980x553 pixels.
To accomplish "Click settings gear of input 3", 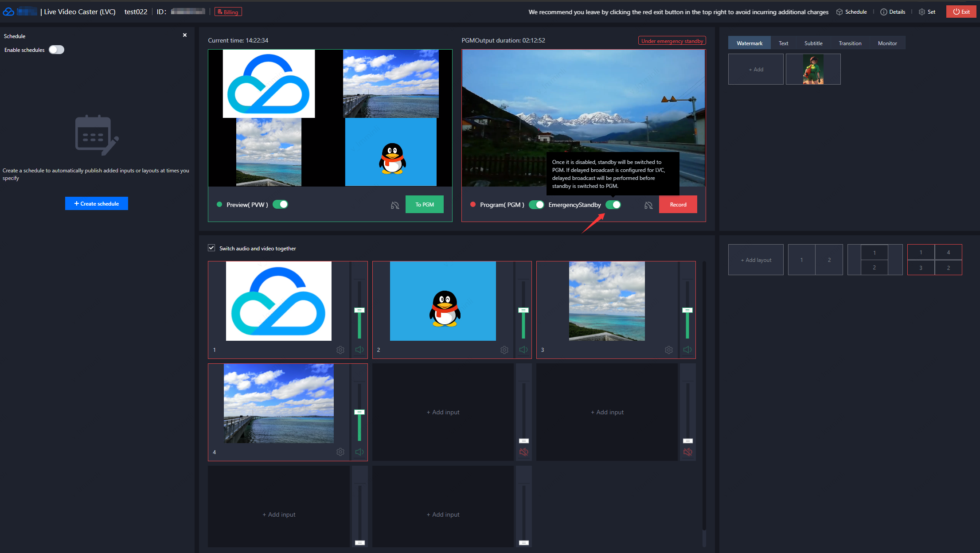I will tap(668, 350).
